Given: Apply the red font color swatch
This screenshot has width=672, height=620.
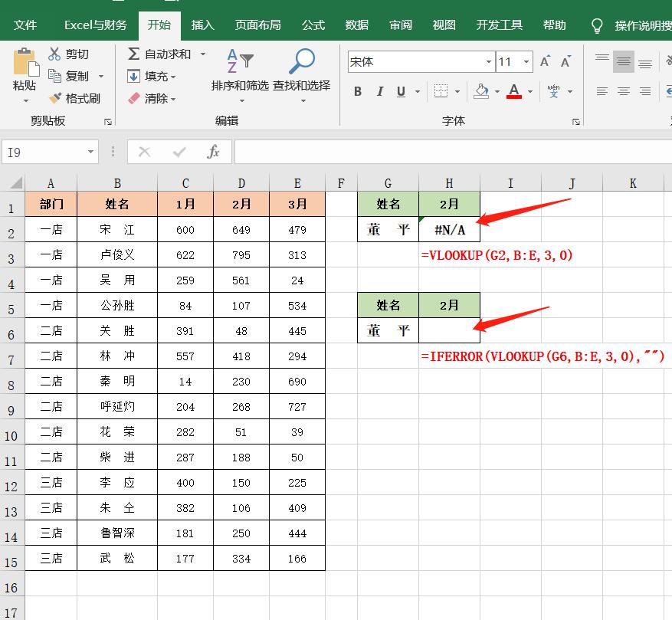Looking at the screenshot, I should click(514, 92).
